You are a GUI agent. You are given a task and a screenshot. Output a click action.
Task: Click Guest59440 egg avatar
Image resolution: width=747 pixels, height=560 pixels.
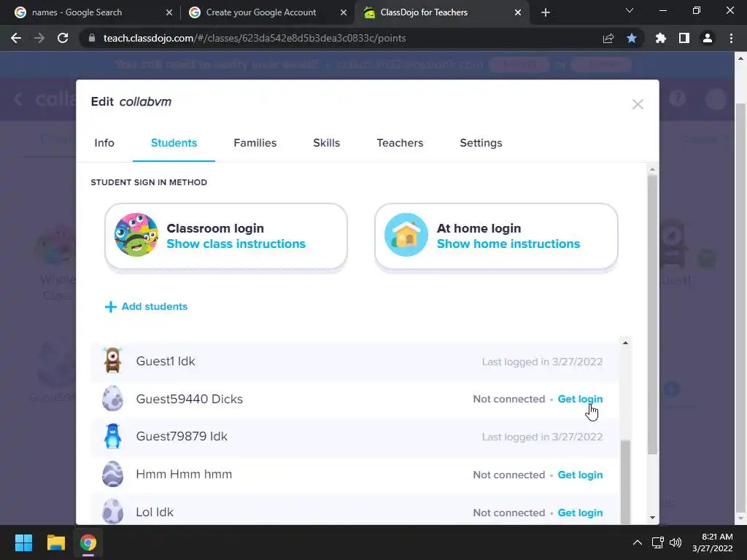[112, 398]
